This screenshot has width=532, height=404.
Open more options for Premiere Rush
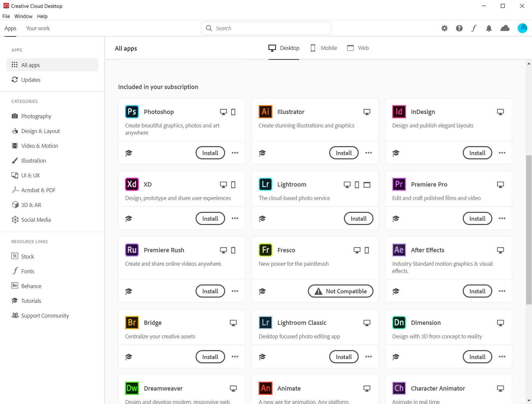[x=235, y=291]
